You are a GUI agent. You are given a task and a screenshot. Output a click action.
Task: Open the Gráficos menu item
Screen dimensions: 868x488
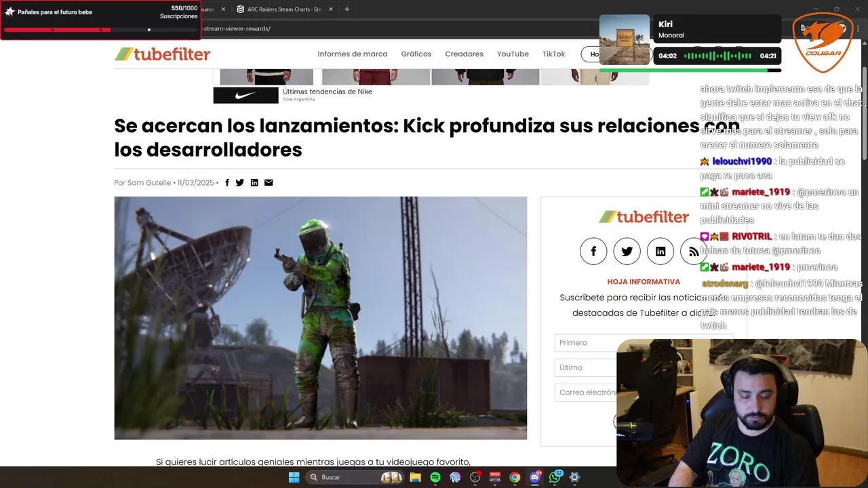click(416, 54)
